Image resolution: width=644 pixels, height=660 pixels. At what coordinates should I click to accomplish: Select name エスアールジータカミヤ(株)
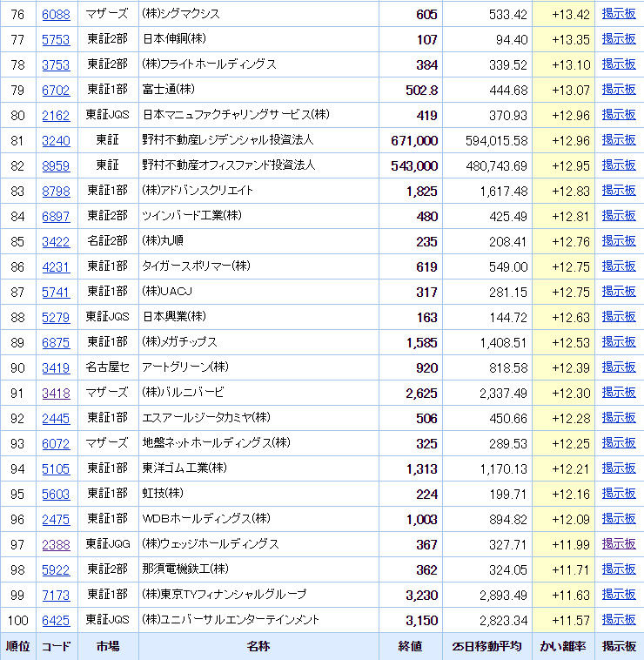(206, 418)
